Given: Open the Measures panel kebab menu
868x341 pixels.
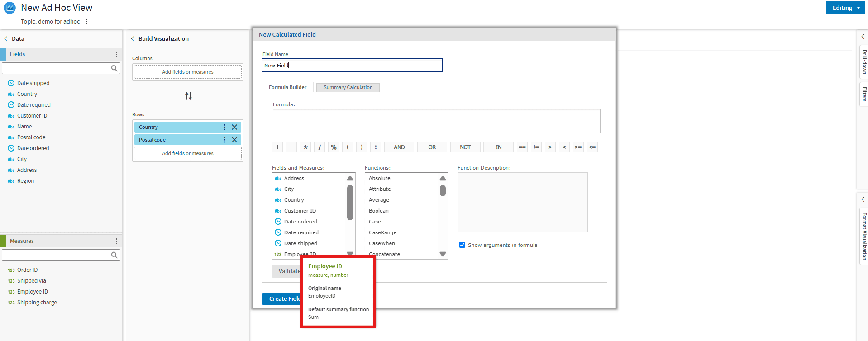Looking at the screenshot, I should (x=116, y=241).
